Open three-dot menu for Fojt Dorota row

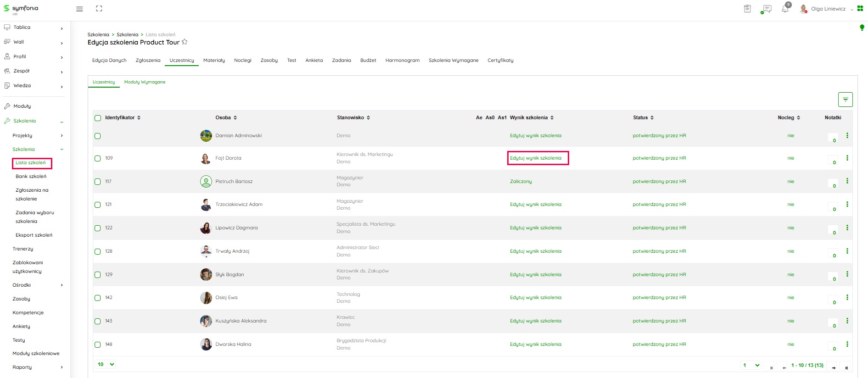[x=847, y=158]
